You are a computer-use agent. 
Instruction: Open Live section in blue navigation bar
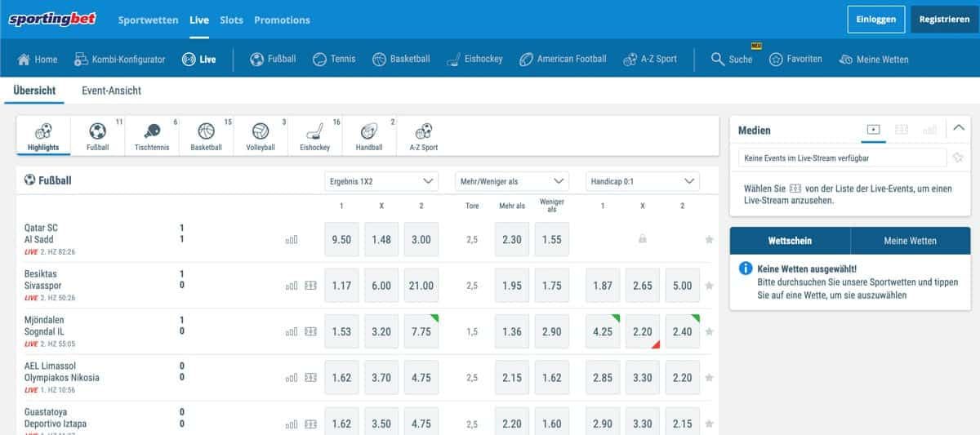pyautogui.click(x=199, y=60)
